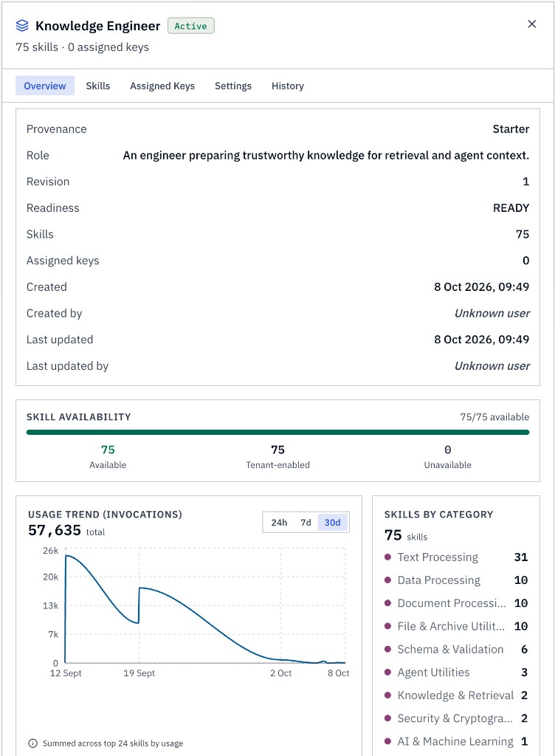Select the 7d usage range
The image size is (555, 756).
coord(306,522)
